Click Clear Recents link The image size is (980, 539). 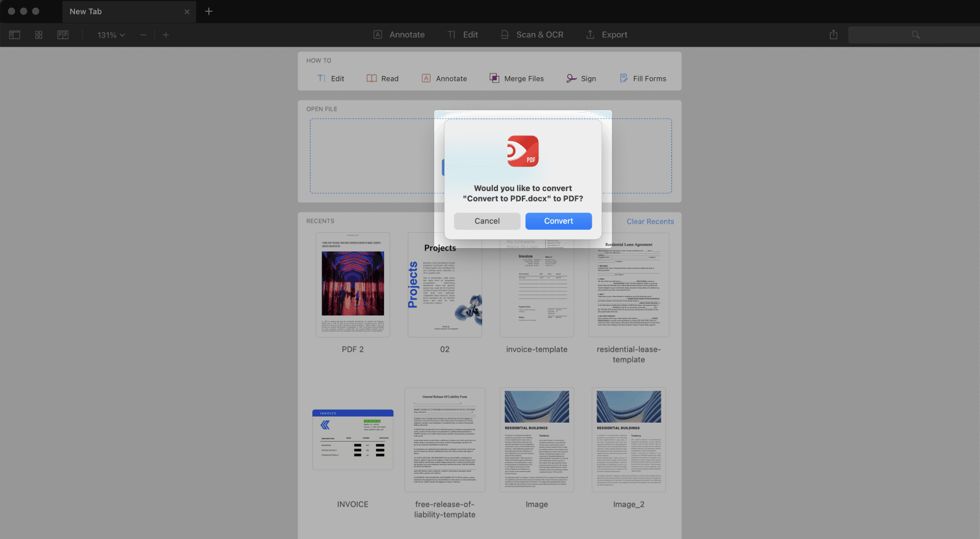pyautogui.click(x=650, y=222)
